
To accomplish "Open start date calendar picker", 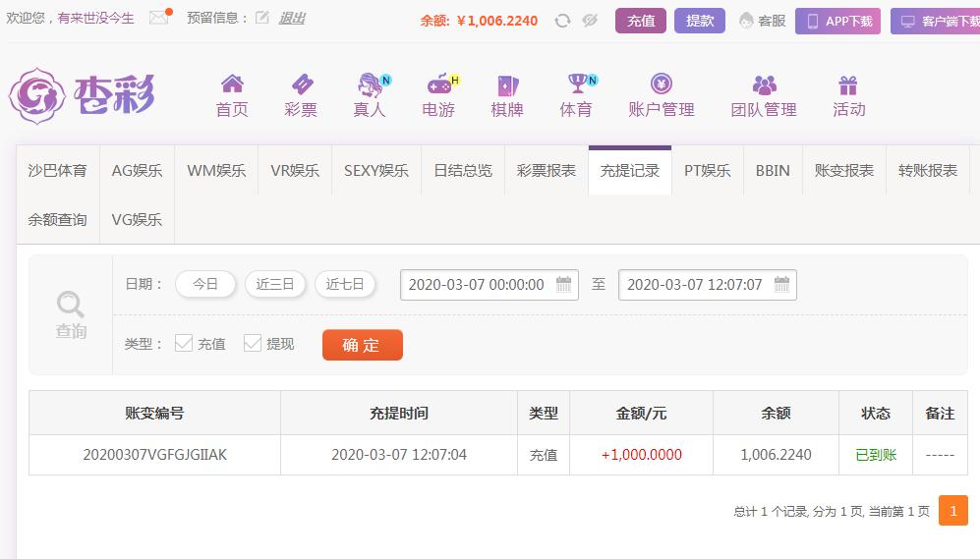I will click(x=564, y=284).
